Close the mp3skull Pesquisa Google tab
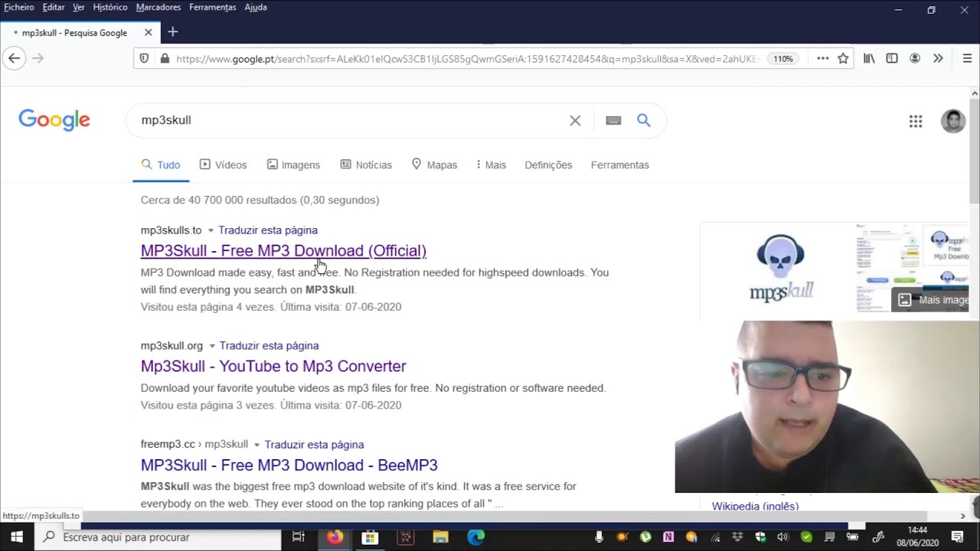The width and height of the screenshot is (980, 551). pyautogui.click(x=148, y=33)
